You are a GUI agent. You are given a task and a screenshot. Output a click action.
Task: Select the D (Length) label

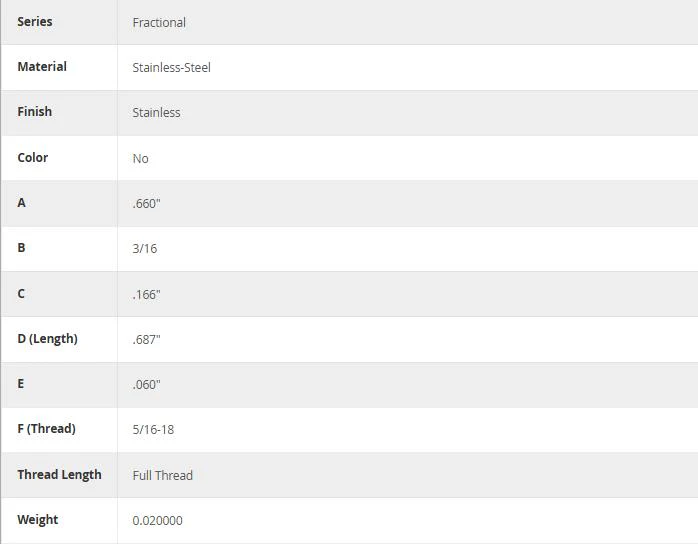click(47, 339)
